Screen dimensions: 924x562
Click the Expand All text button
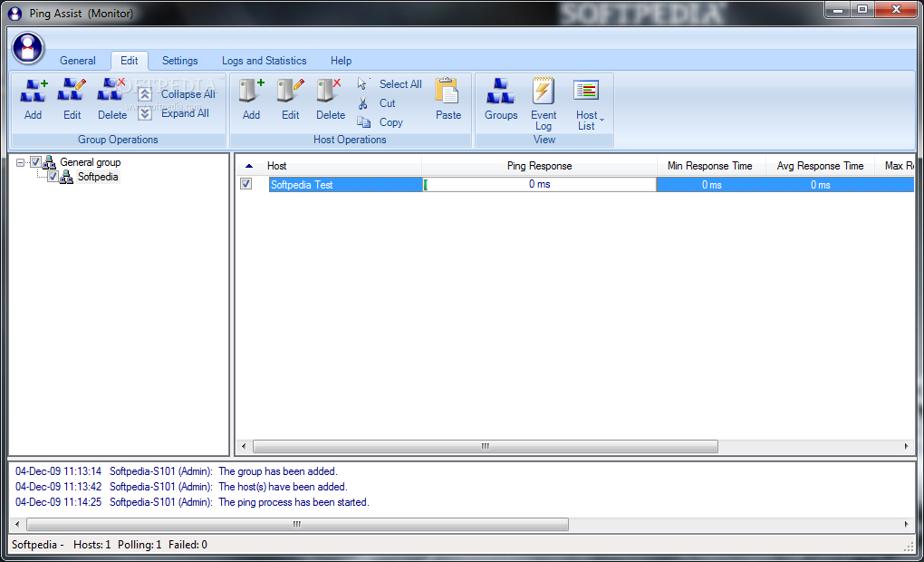[185, 113]
